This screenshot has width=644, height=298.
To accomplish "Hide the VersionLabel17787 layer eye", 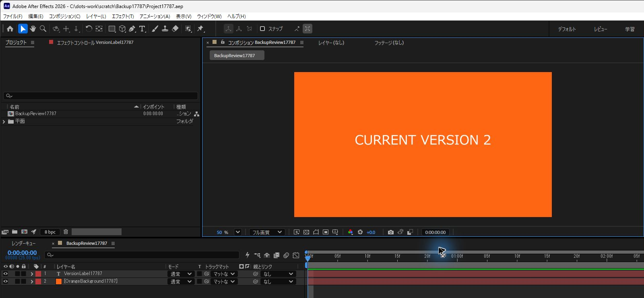I will [6, 274].
